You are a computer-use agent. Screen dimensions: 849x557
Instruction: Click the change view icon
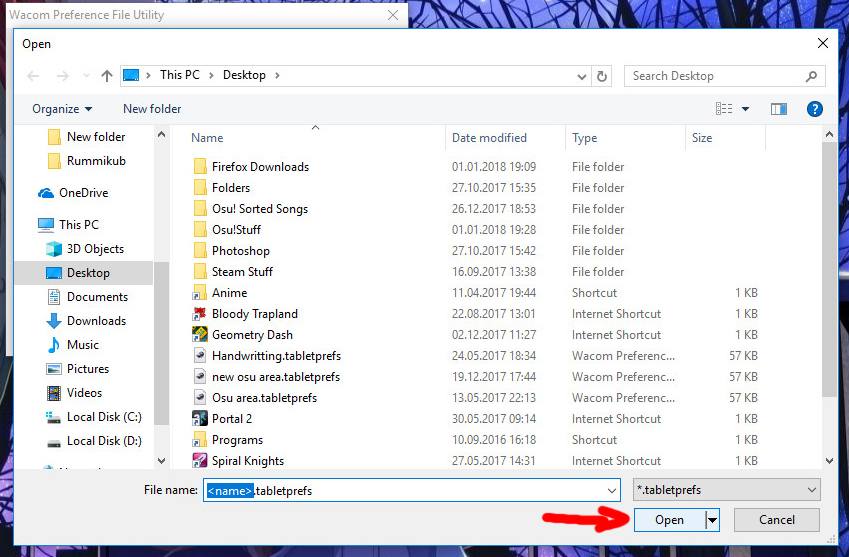coord(724,109)
